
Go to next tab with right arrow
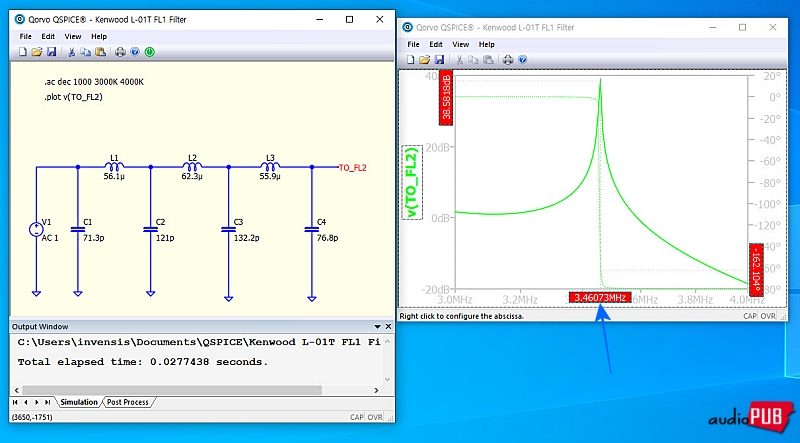click(36, 402)
